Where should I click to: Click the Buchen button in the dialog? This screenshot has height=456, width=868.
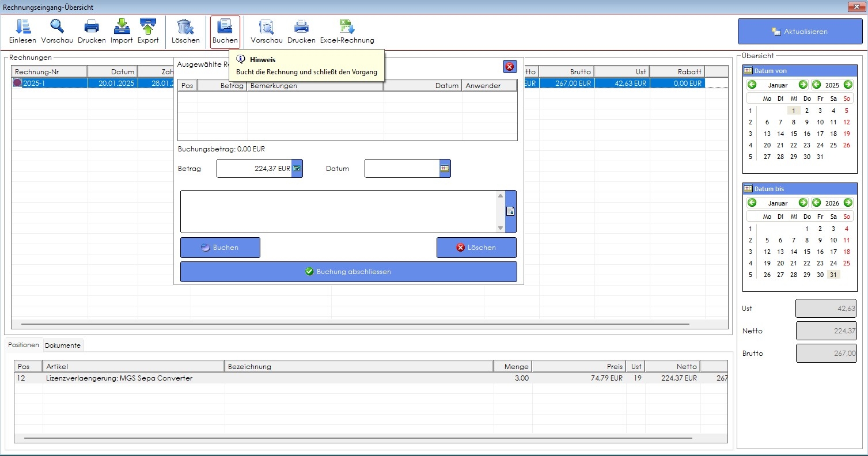tap(220, 248)
